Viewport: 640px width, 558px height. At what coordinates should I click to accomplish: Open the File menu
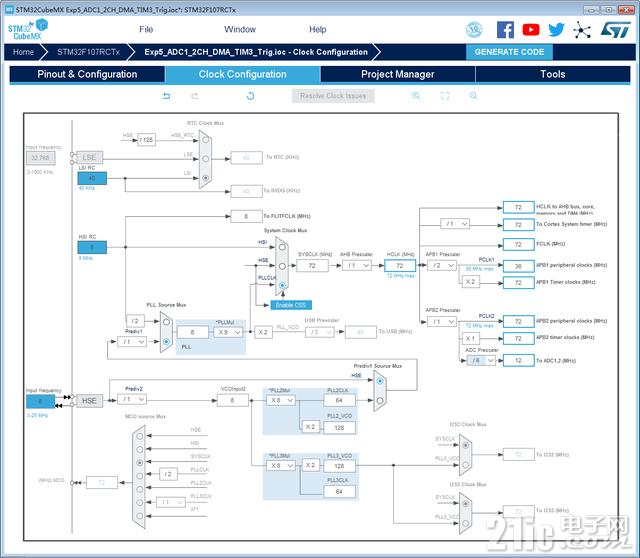point(146,29)
